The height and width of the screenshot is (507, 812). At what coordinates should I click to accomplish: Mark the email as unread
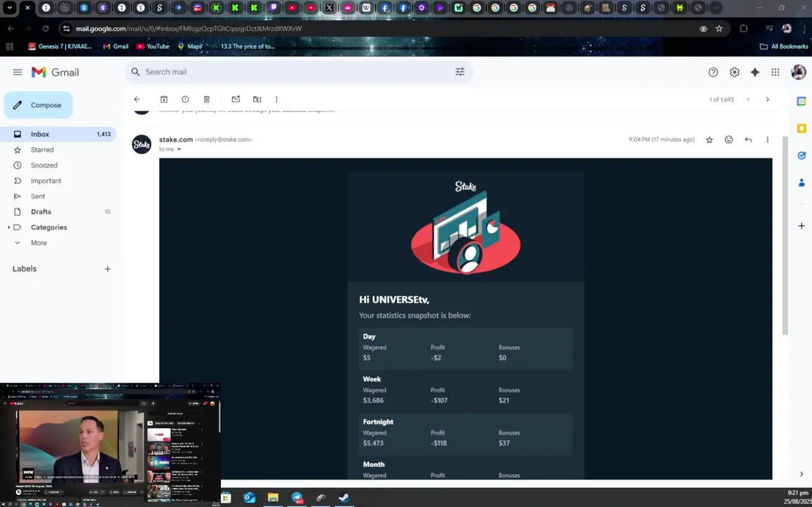click(236, 99)
